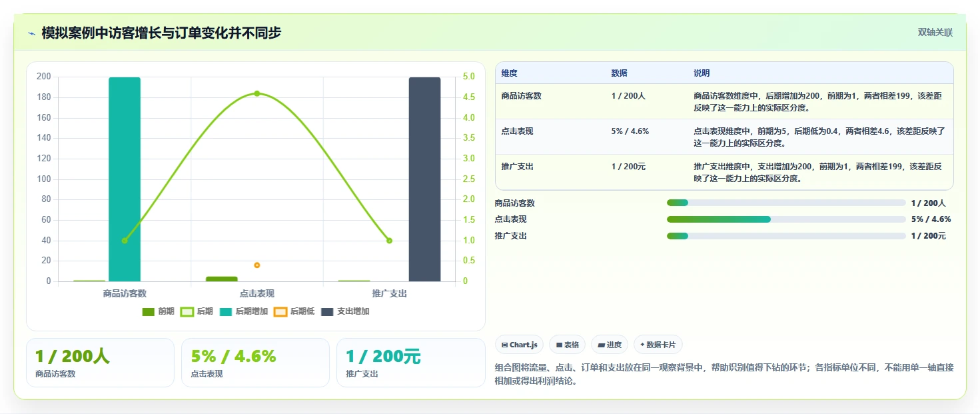
Task: Click the footnote paragraph starting 组合图将流量
Action: tap(724, 374)
